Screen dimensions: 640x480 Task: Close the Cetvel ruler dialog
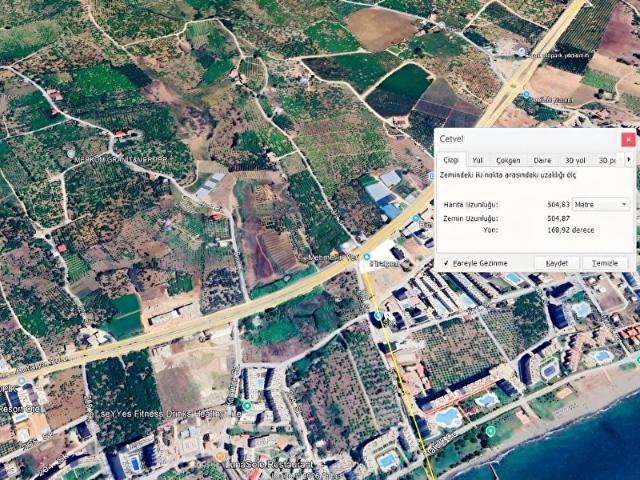click(628, 139)
